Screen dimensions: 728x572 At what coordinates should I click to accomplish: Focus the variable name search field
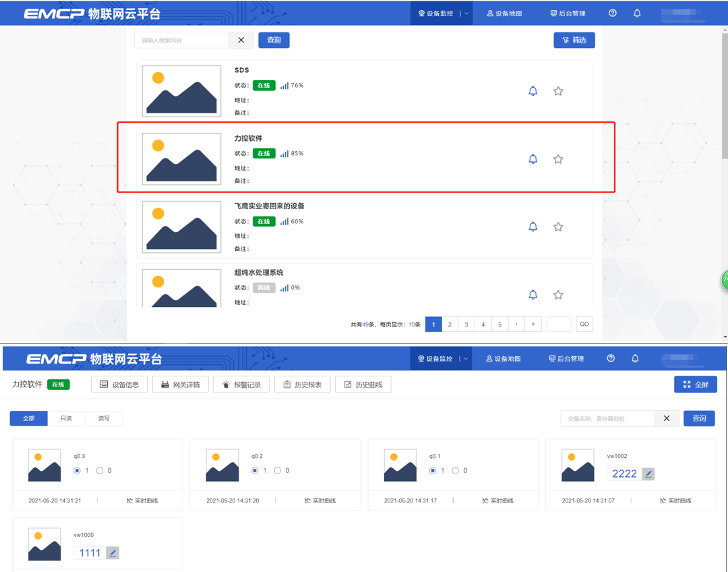point(608,418)
